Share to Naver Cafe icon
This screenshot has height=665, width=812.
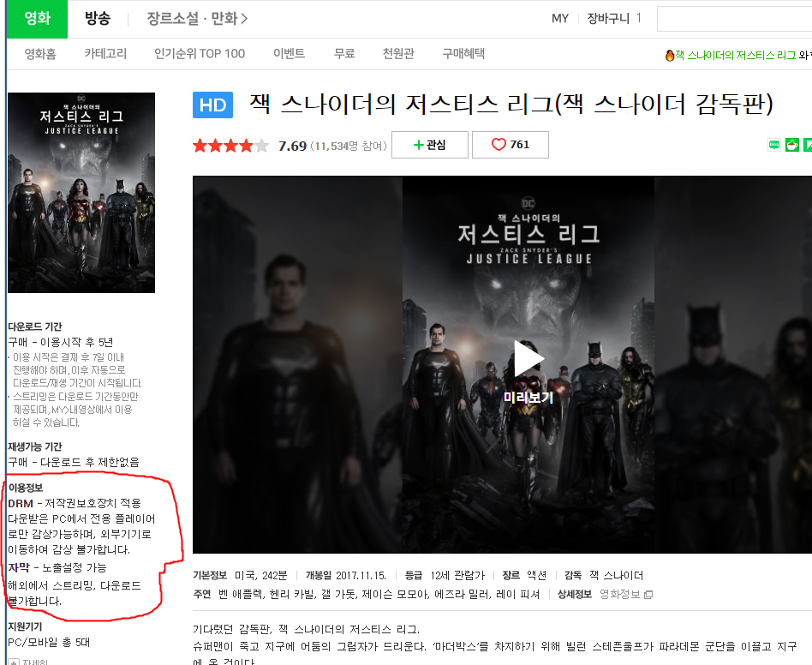[x=791, y=145]
